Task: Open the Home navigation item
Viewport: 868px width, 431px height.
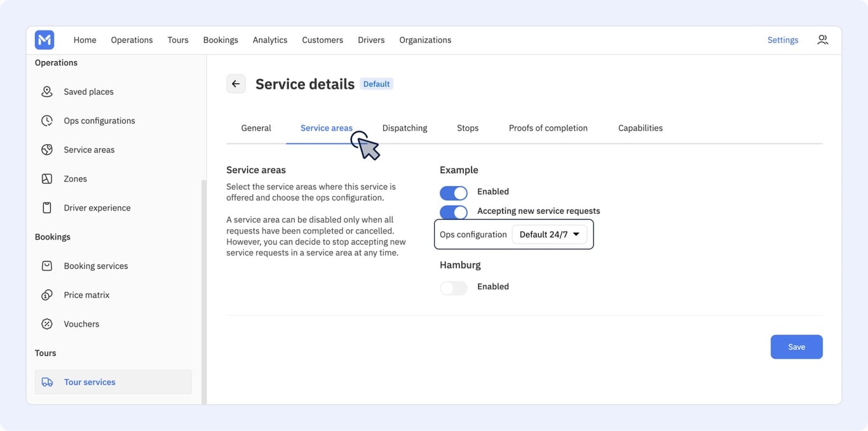Action: [x=85, y=40]
